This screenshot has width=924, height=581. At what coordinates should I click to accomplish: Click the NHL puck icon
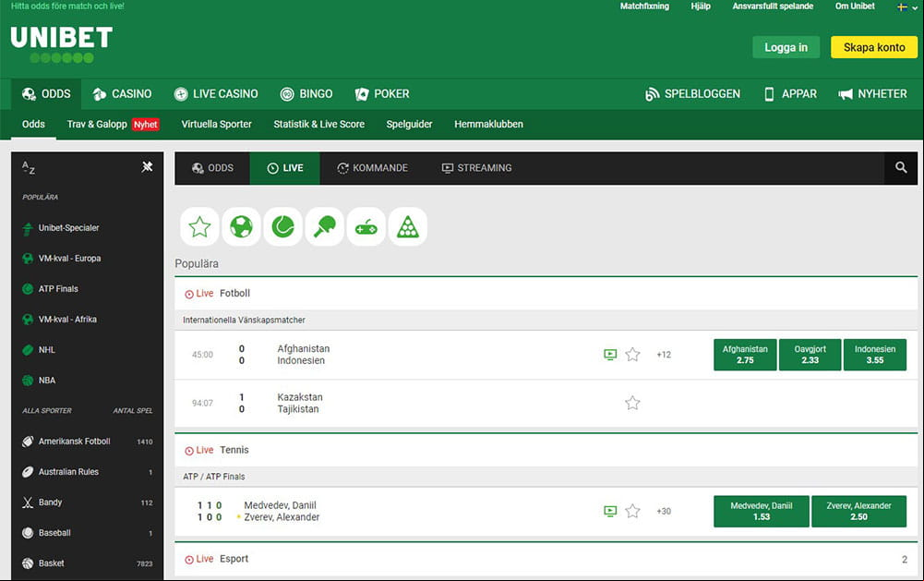[x=28, y=350]
